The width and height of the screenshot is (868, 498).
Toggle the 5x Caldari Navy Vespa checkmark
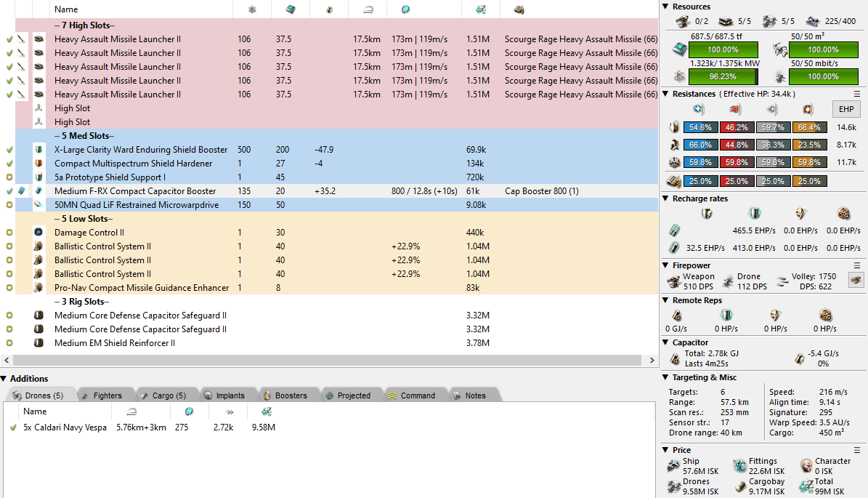(x=13, y=427)
